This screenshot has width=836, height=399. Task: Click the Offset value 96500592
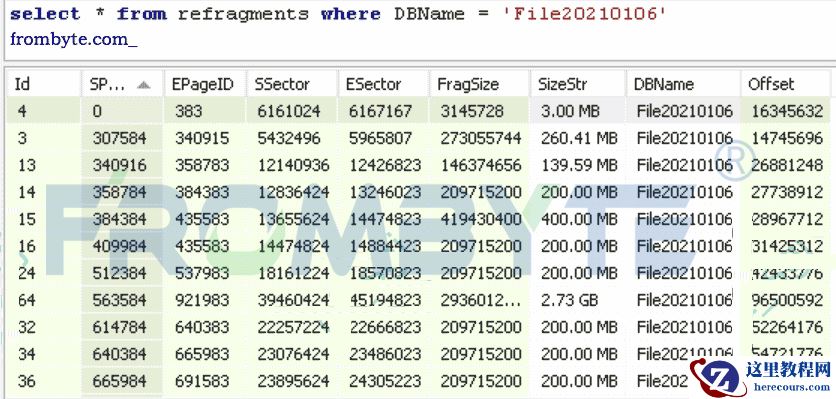coord(787,300)
